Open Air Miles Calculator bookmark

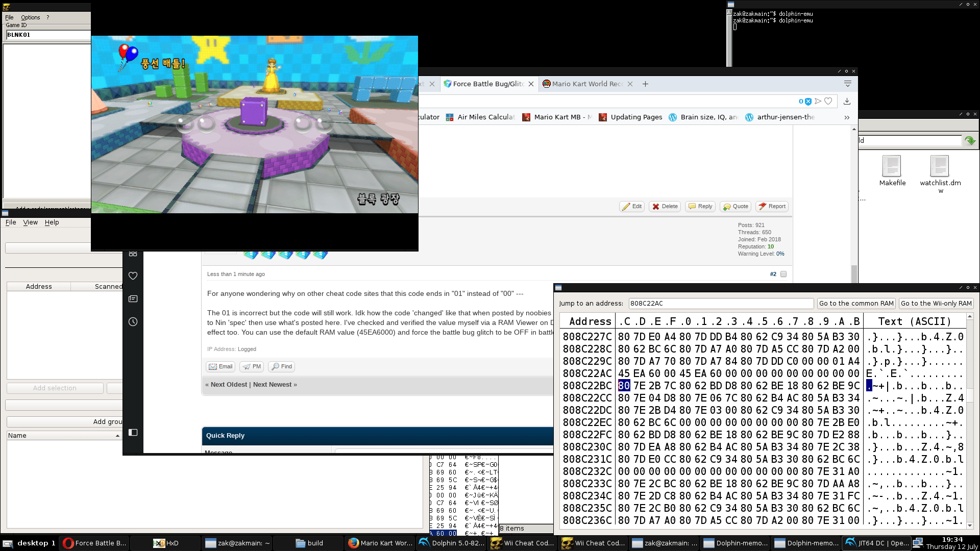480,117
